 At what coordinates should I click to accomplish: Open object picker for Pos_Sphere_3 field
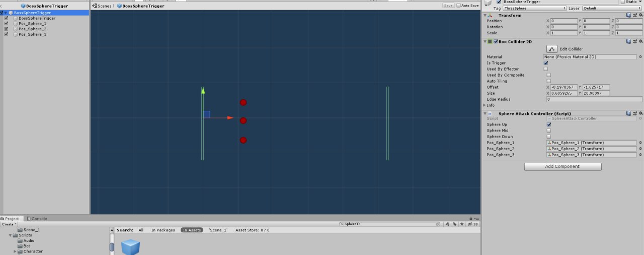[x=640, y=155]
